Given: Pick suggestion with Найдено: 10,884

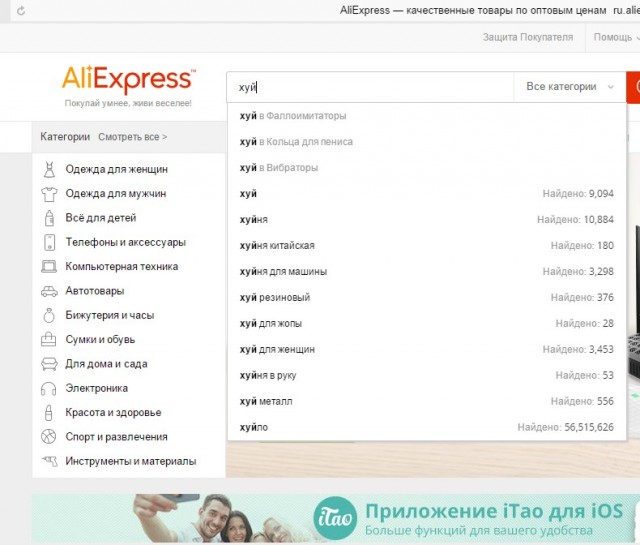Looking at the screenshot, I should (427, 220).
